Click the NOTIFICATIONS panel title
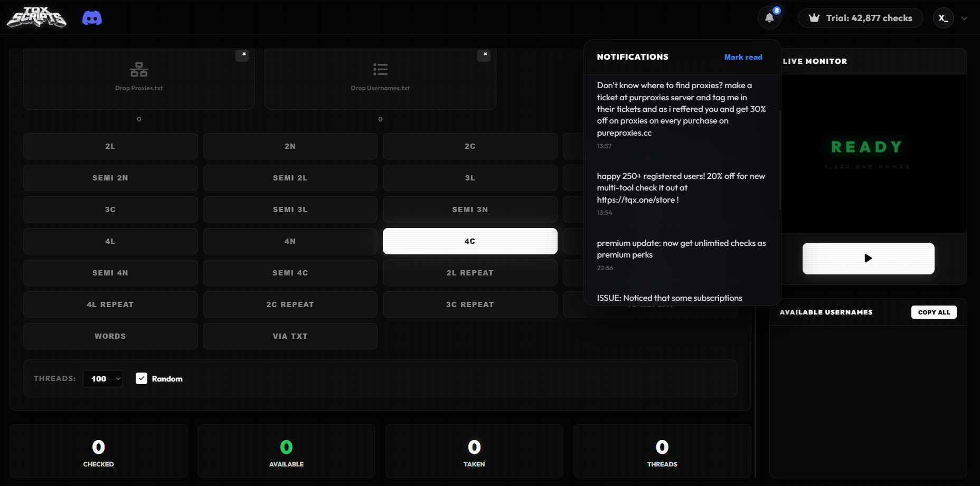Viewport: 980px width, 486px height. [633, 57]
